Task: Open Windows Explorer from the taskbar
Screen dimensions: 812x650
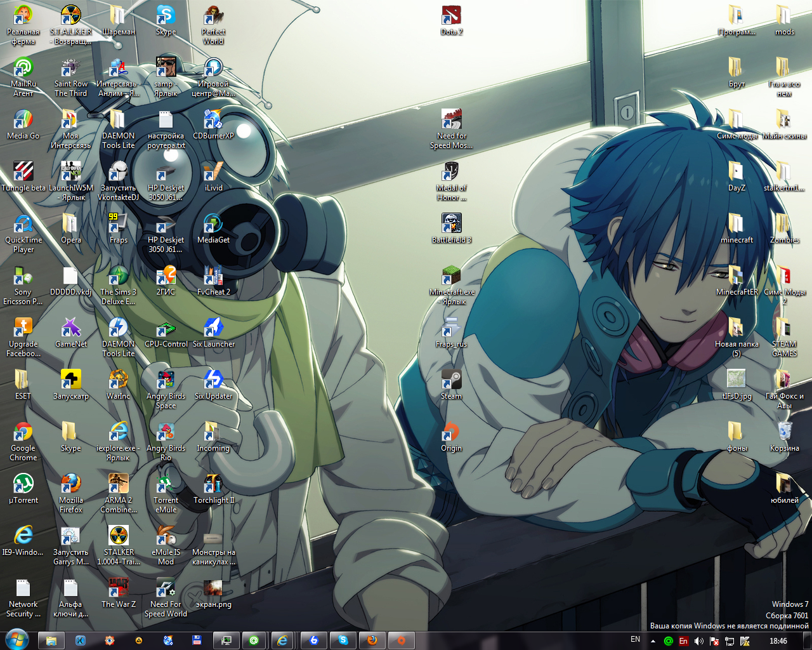Action: click(x=51, y=640)
